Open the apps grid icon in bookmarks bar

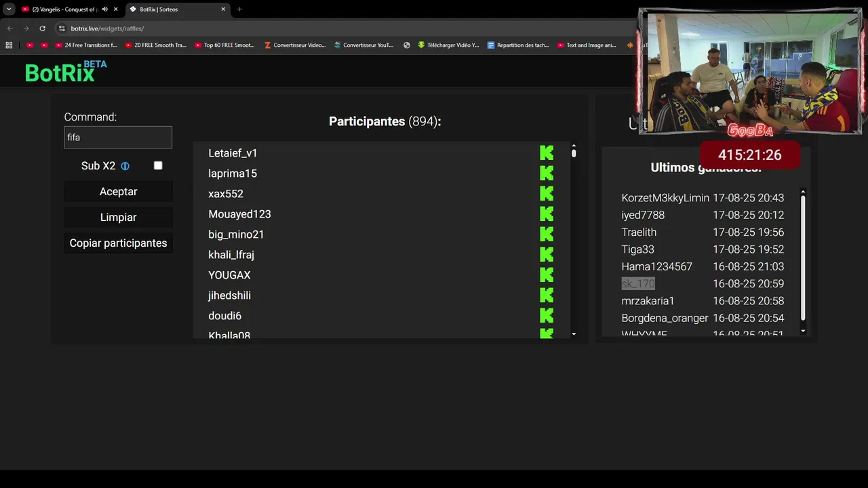pyautogui.click(x=9, y=45)
